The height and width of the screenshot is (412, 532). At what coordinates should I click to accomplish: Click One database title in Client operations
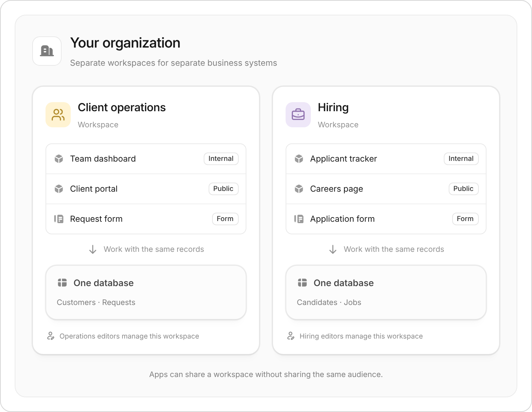(x=104, y=283)
